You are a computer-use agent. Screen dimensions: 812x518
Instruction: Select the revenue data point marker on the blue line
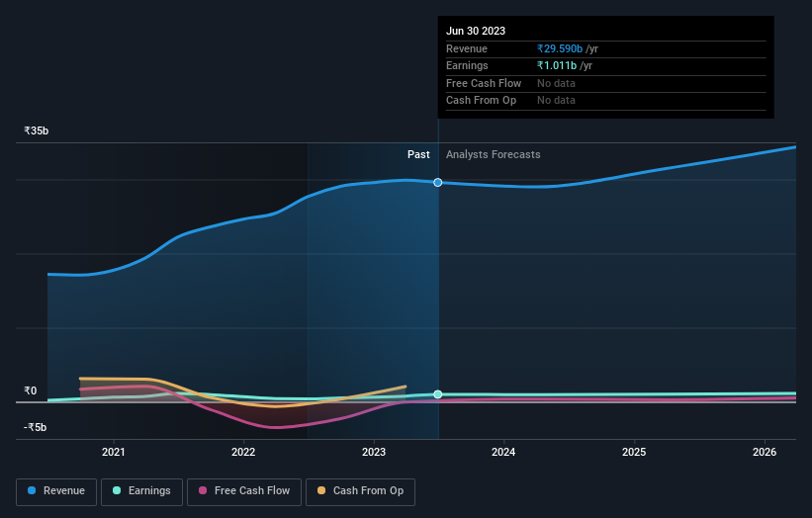(437, 182)
